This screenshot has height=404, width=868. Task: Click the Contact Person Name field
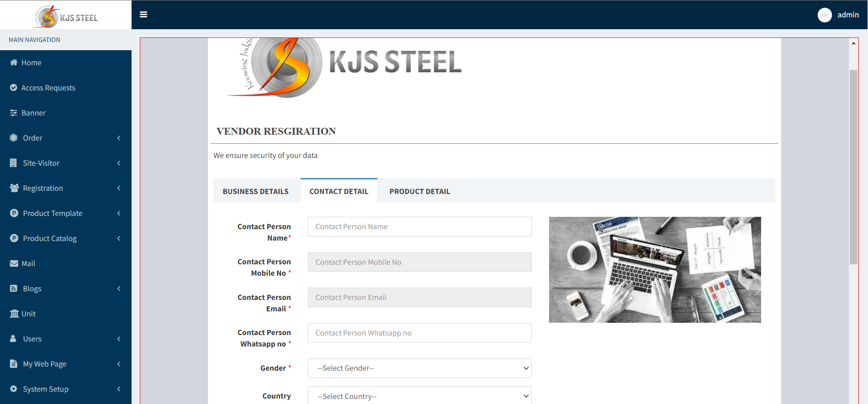click(x=420, y=226)
